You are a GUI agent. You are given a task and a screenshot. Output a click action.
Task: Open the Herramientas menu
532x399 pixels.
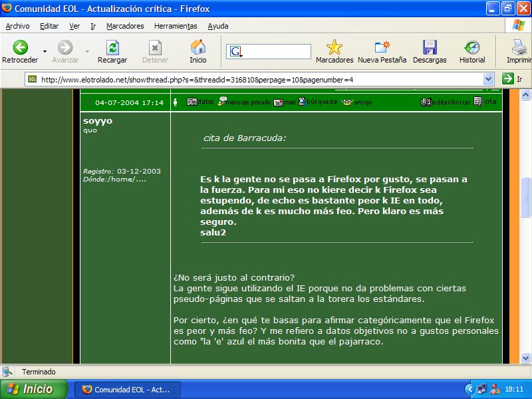click(176, 26)
